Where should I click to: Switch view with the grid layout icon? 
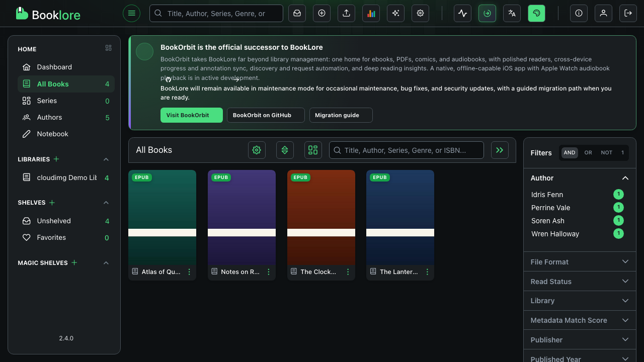coord(313,150)
